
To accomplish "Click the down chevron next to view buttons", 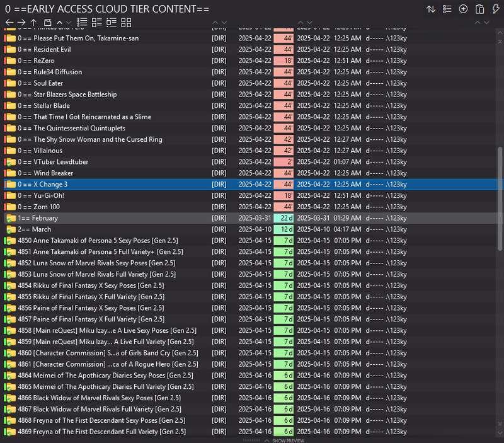I will (x=68, y=23).
